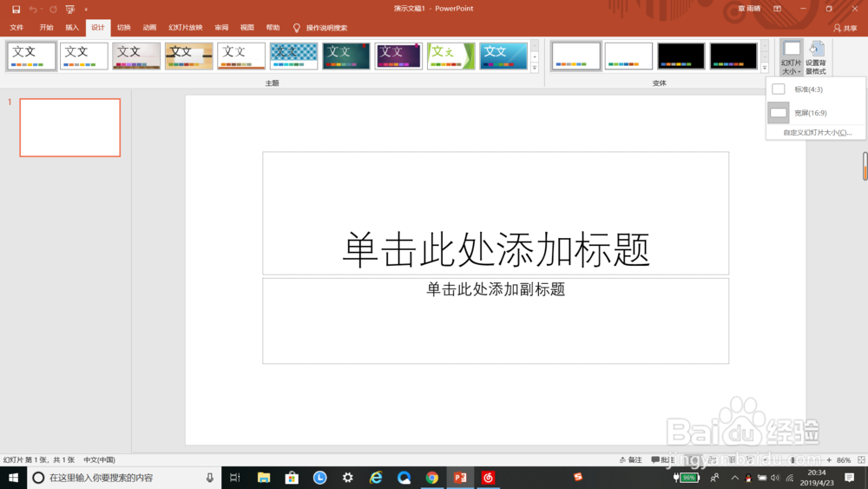Expand the themes gallery more arrow

tap(535, 68)
